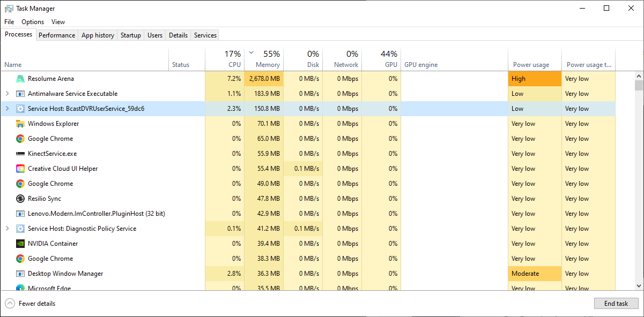
Task: Click the Windows Explorer folder icon
Action: (x=20, y=124)
